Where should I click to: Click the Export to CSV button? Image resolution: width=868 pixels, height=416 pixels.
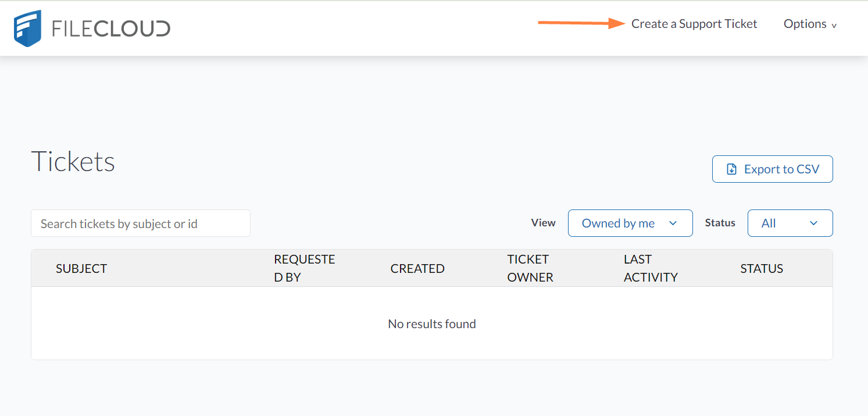pyautogui.click(x=772, y=169)
